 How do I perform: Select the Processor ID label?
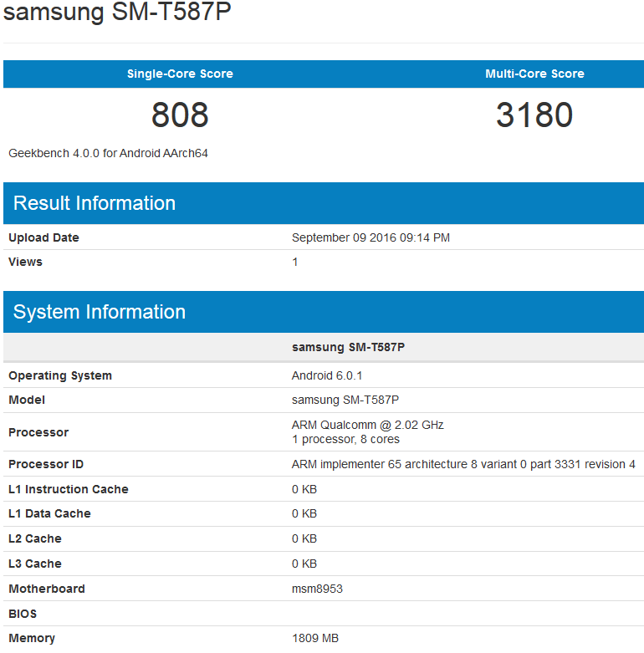pyautogui.click(x=46, y=464)
